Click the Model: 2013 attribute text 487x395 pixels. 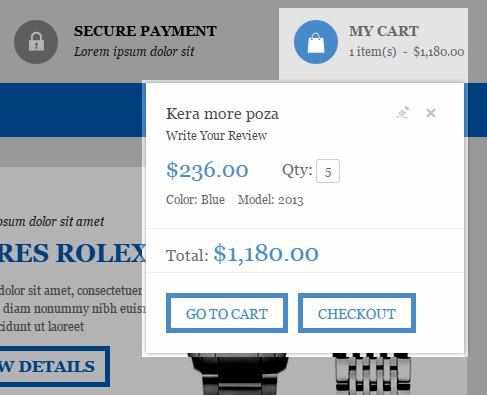point(270,200)
